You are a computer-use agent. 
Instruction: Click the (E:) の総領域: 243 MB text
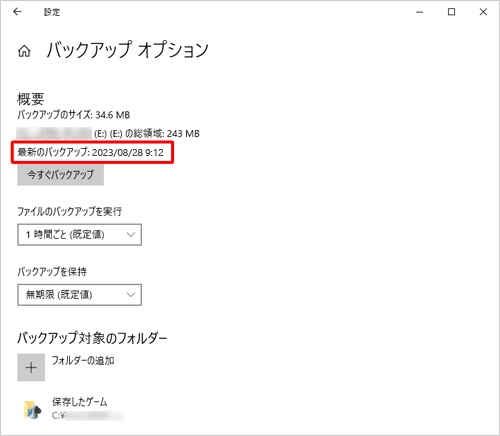point(147,134)
